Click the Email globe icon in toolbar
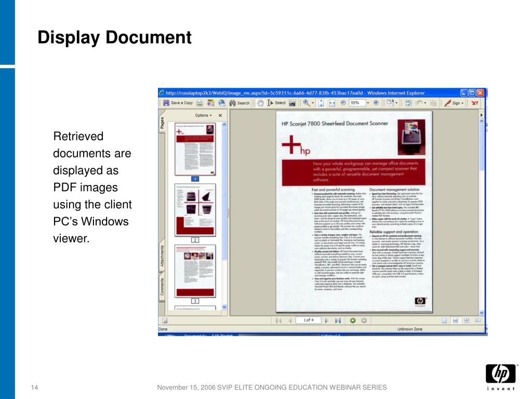The height and width of the screenshot is (399, 532). click(x=222, y=103)
